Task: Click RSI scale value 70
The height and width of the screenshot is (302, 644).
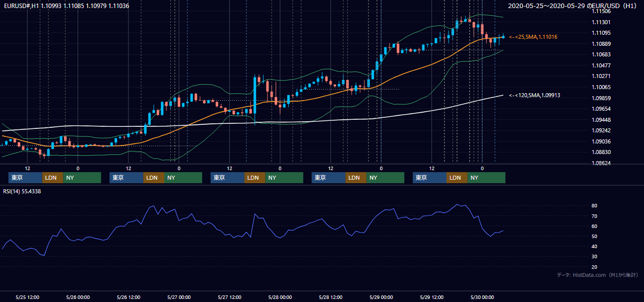Action: point(595,216)
